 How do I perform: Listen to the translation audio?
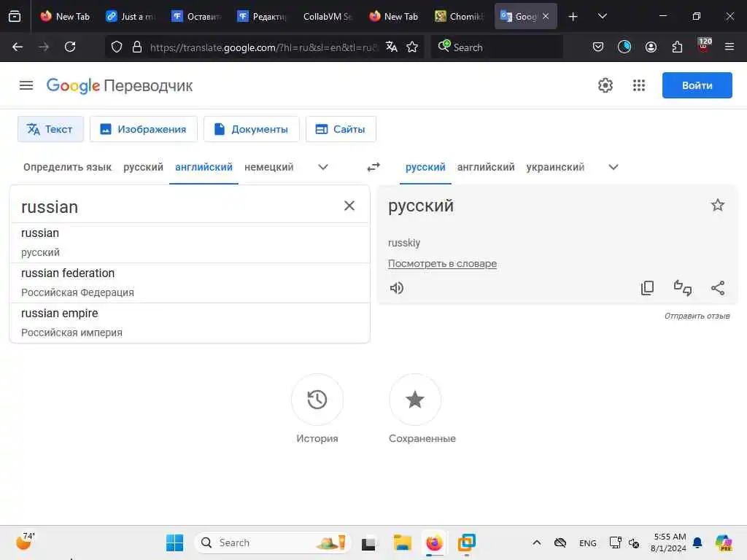click(x=396, y=287)
